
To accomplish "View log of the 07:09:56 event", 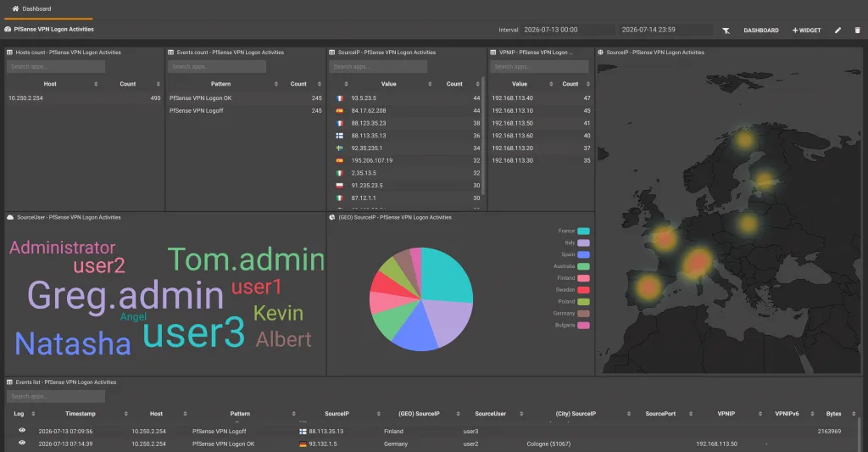I will click(x=22, y=431).
